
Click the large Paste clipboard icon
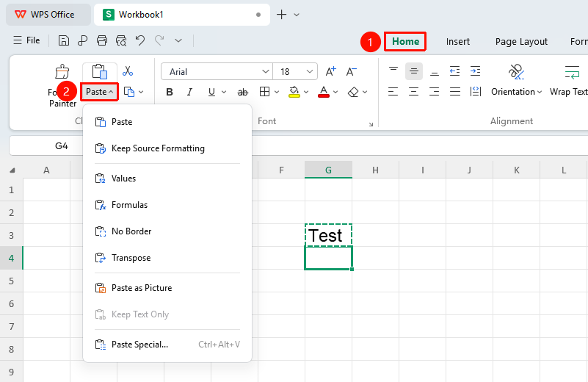pyautogui.click(x=100, y=72)
